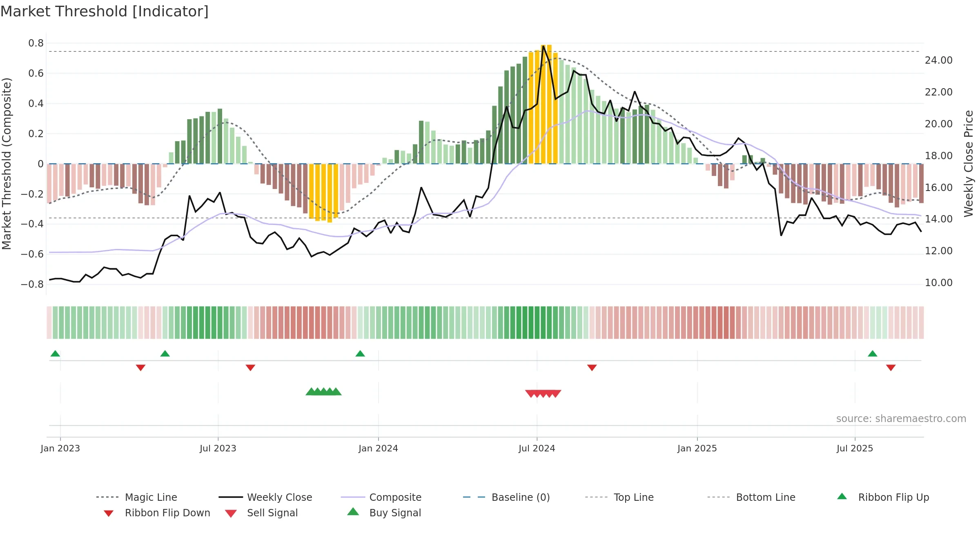
Task: Toggle the Ribbon Flip Up legend entry
Action: pos(883,497)
